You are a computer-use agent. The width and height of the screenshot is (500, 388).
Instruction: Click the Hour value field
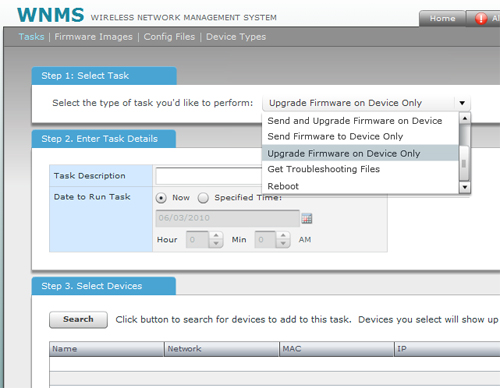pyautogui.click(x=198, y=239)
